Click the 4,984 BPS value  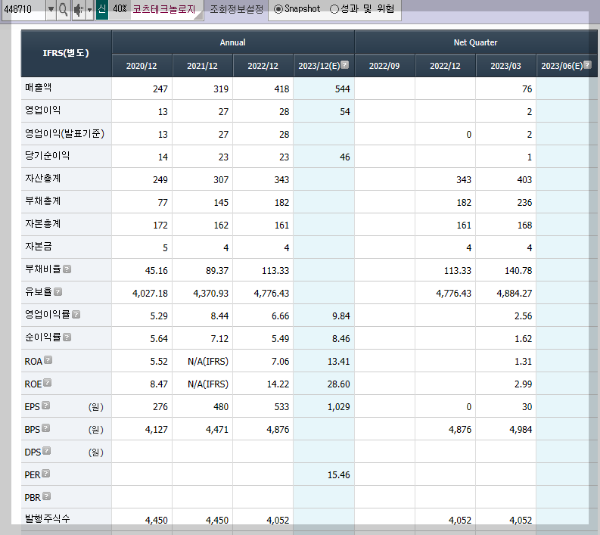point(521,429)
